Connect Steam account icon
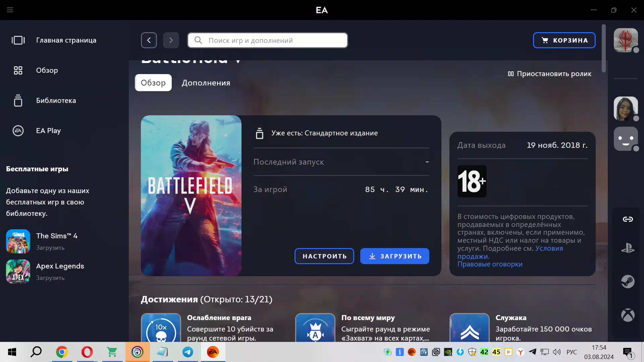Image resolution: width=644 pixels, height=362 pixels. [628, 282]
